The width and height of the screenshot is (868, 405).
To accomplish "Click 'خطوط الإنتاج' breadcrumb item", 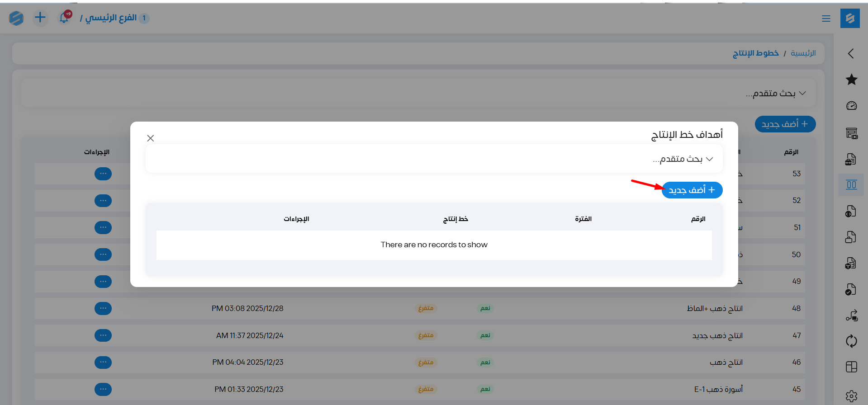I will 755,53.
